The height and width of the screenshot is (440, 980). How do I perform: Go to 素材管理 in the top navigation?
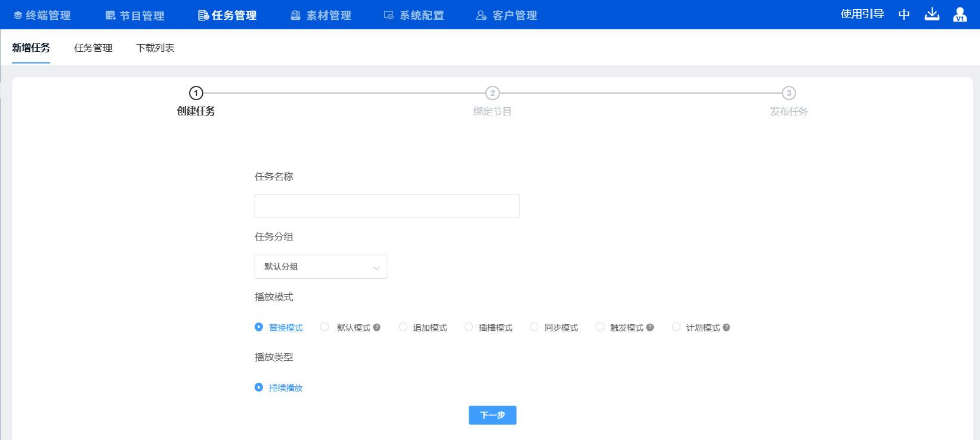(x=321, y=16)
